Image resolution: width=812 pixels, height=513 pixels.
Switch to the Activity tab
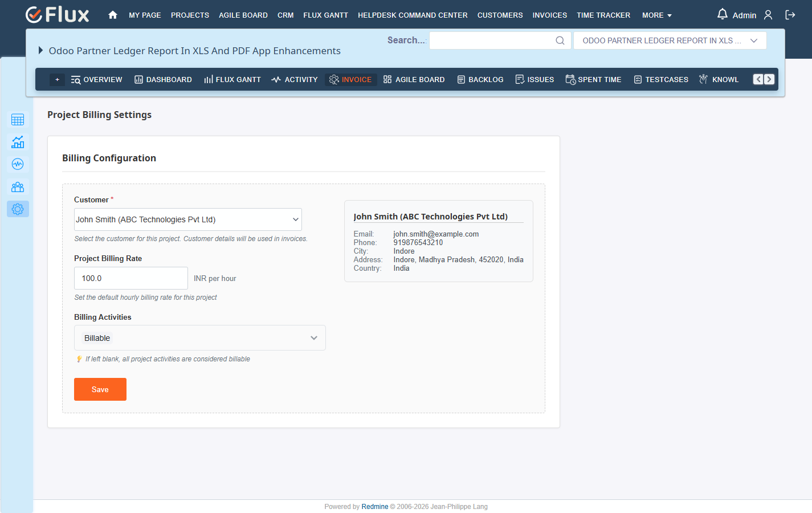click(x=295, y=80)
